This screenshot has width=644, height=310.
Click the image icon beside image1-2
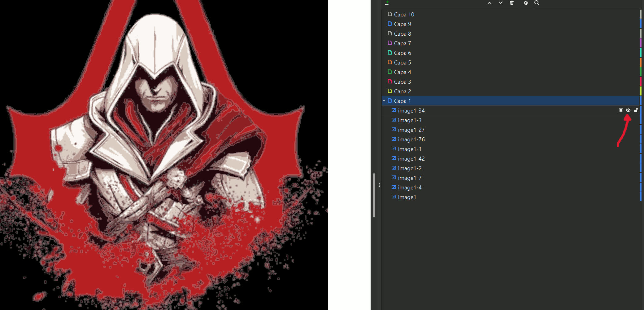394,168
